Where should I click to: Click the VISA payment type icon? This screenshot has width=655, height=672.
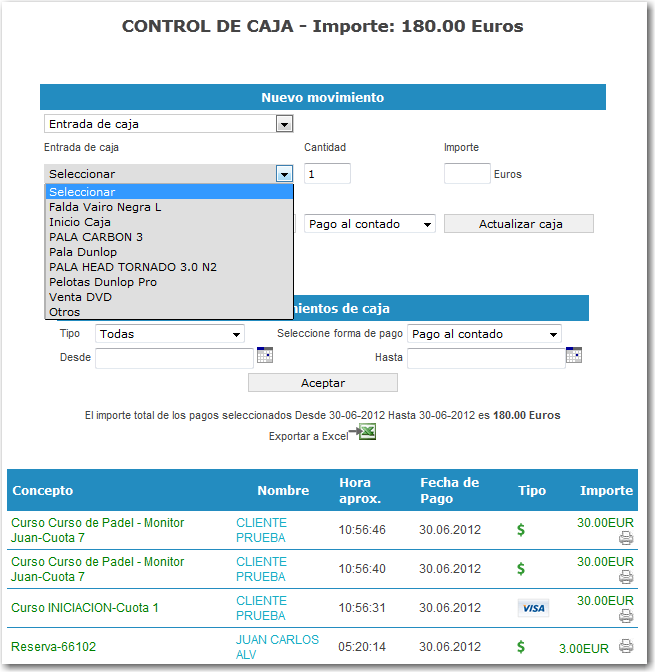533,608
